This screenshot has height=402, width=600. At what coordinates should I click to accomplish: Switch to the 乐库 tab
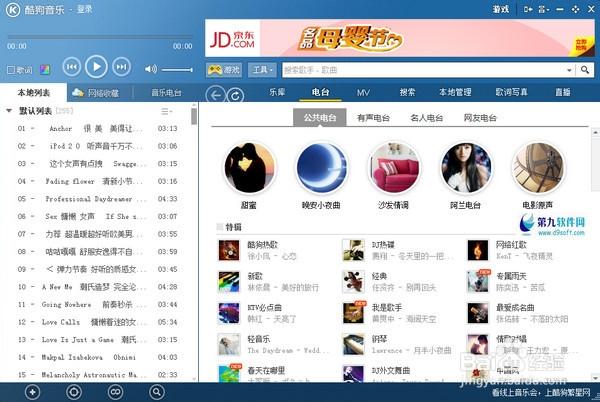[277, 92]
